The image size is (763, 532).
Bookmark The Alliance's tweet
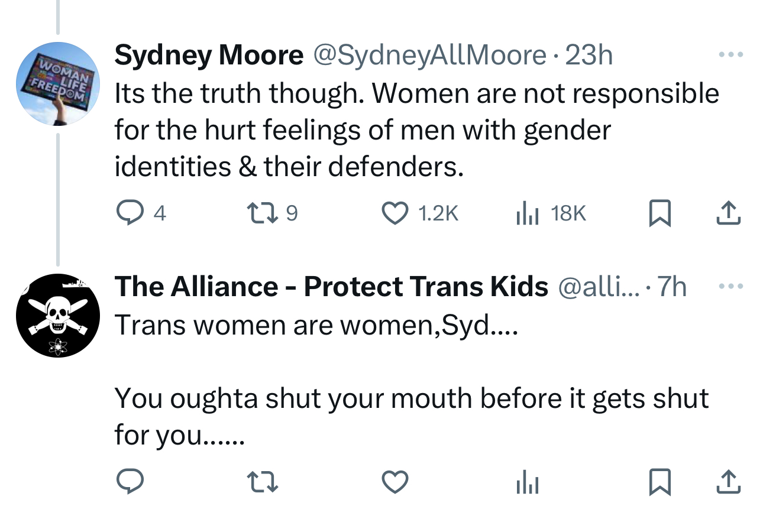[x=659, y=482]
